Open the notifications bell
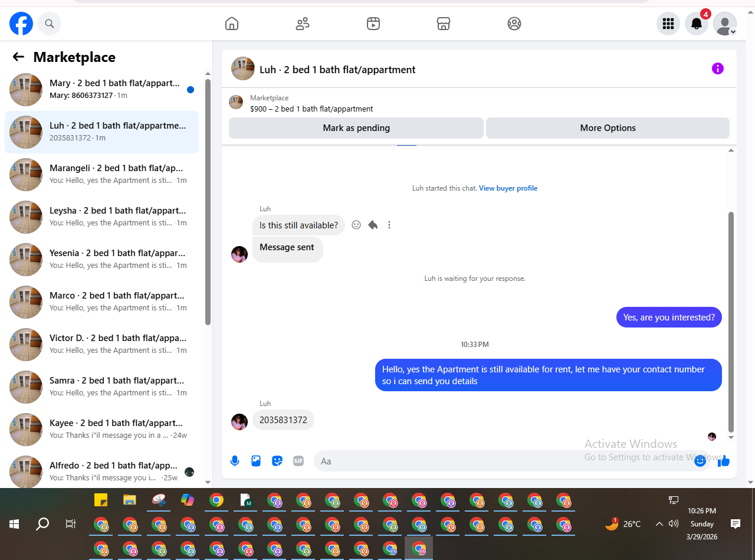The width and height of the screenshot is (755, 560). 697,24
